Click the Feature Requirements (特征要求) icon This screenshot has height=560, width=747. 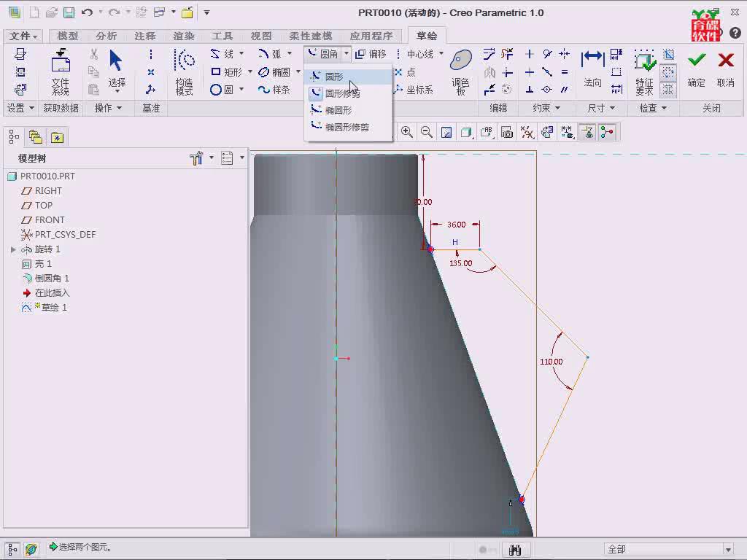[644, 71]
